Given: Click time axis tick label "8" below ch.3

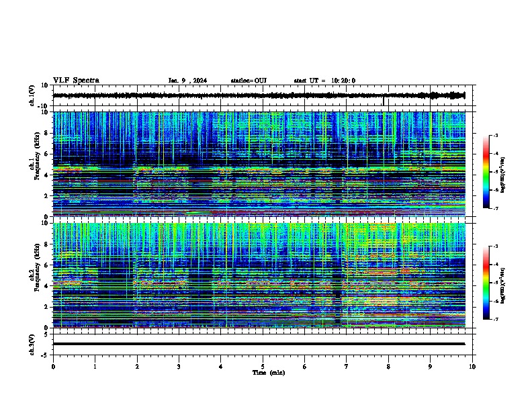Looking at the screenshot, I should click(388, 367).
